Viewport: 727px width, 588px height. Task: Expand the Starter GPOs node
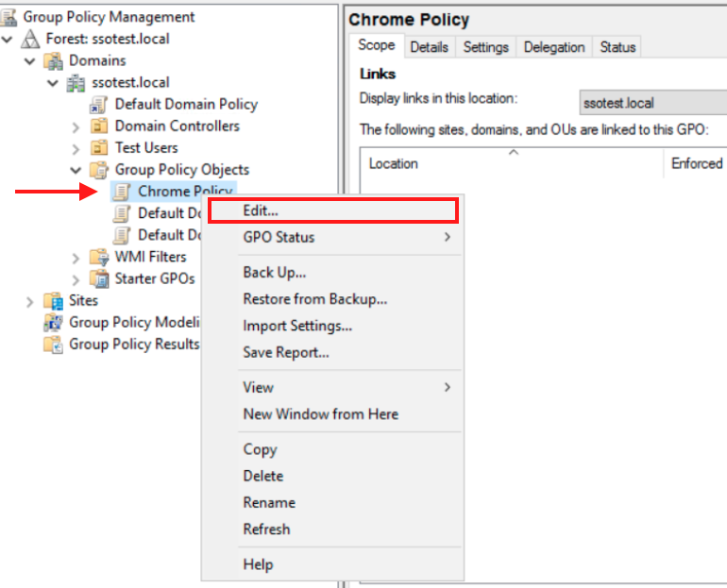point(76,279)
